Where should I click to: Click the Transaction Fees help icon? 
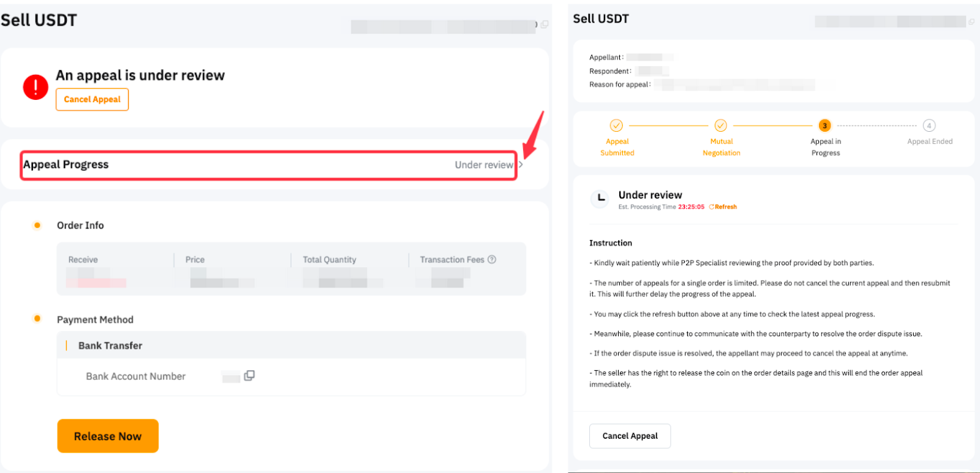click(x=491, y=260)
